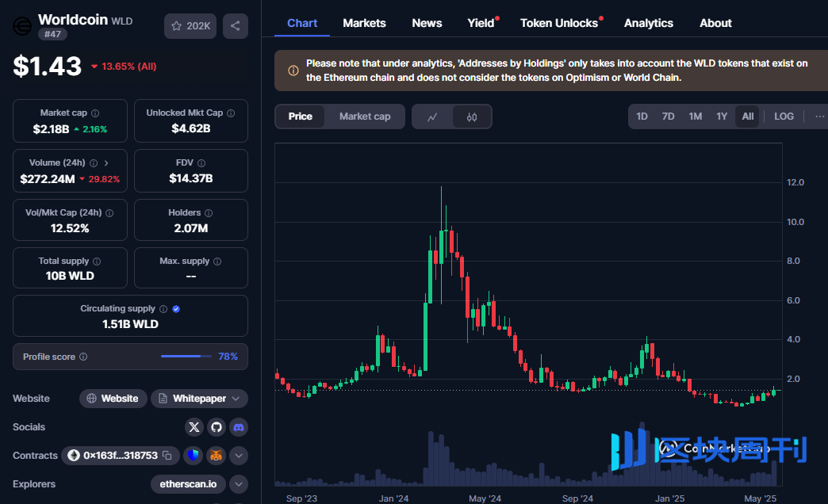Open Volume (24h) info icon
The width and height of the screenshot is (828, 504).
click(94, 163)
